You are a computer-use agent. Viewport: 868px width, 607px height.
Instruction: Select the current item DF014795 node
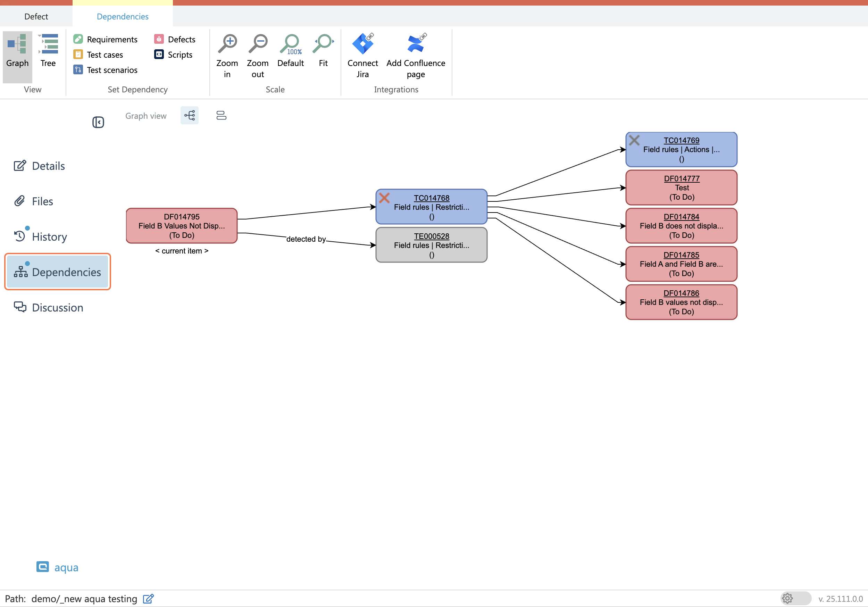pyautogui.click(x=182, y=226)
